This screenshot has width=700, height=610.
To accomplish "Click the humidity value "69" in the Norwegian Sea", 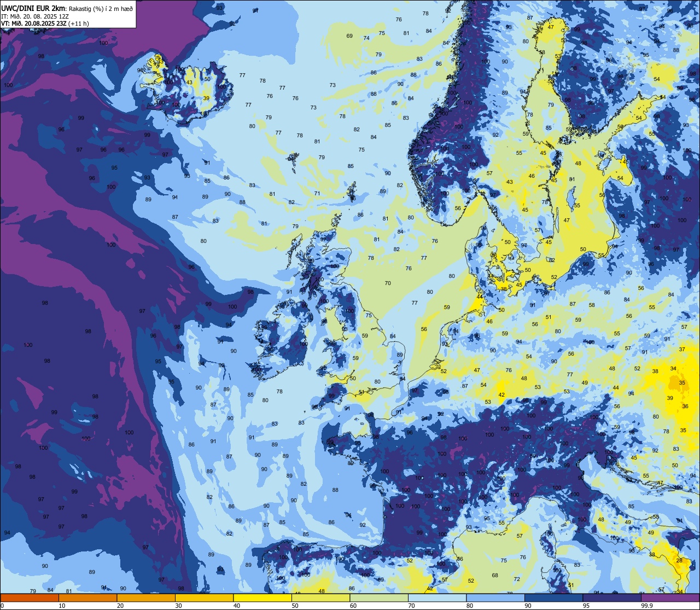I will point(349,36).
